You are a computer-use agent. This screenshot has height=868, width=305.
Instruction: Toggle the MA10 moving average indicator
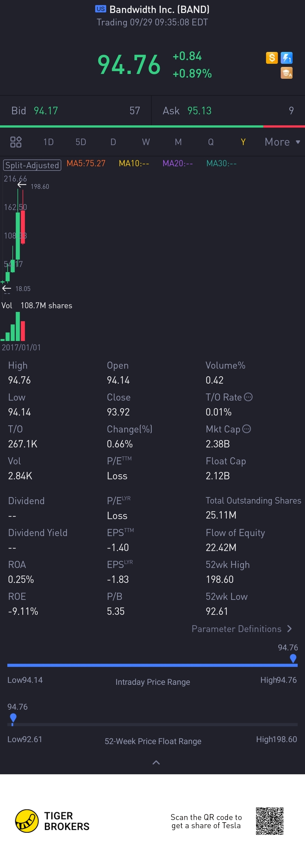134,163
